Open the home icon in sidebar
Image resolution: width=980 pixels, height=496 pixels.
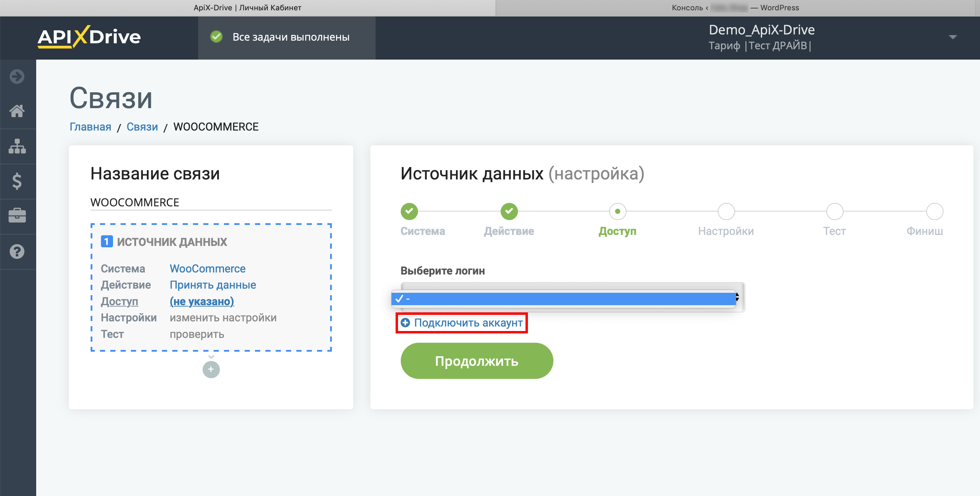(17, 111)
